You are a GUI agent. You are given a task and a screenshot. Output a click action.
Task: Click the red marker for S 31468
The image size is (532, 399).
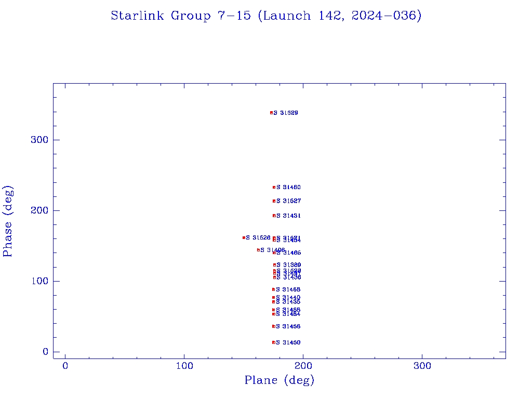(x=273, y=289)
